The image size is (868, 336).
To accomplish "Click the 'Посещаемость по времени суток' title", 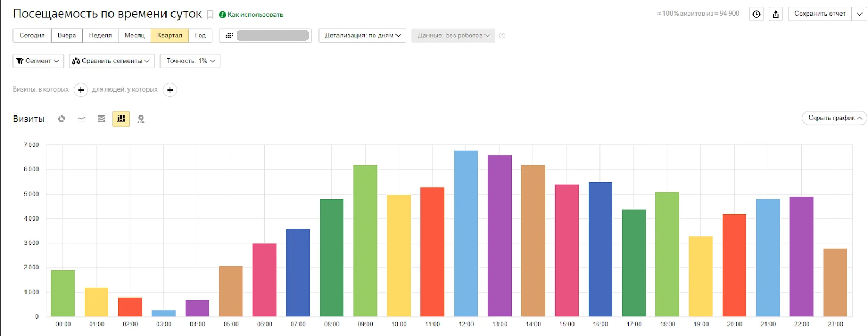I will 107,14.
